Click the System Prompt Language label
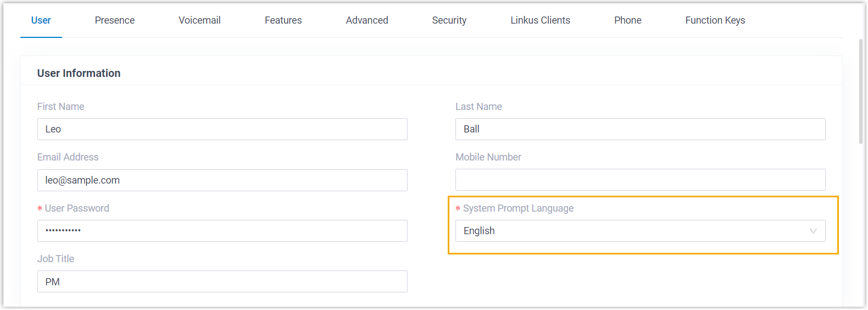This screenshot has width=868, height=310. pos(518,208)
